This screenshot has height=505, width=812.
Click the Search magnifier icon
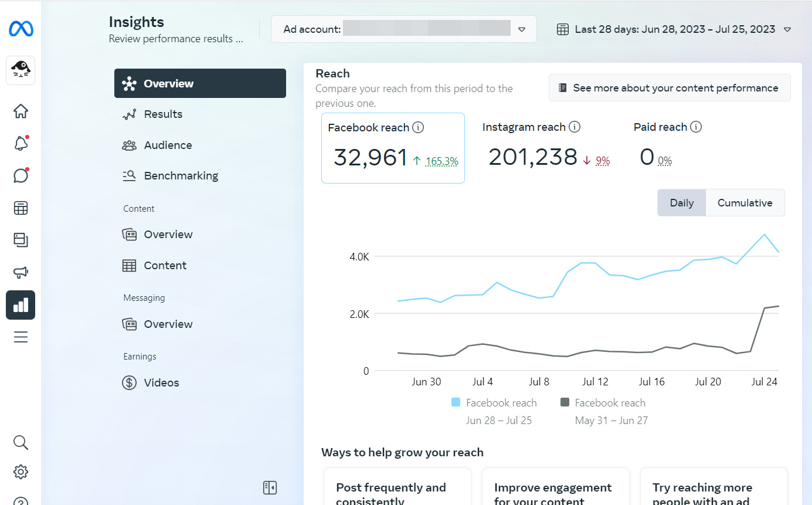click(x=21, y=442)
